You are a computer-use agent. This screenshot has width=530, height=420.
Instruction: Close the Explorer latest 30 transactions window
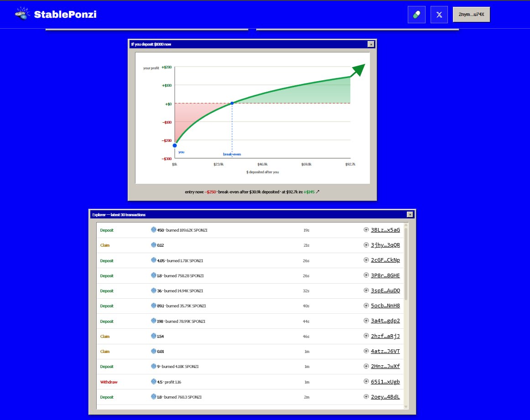tap(410, 215)
